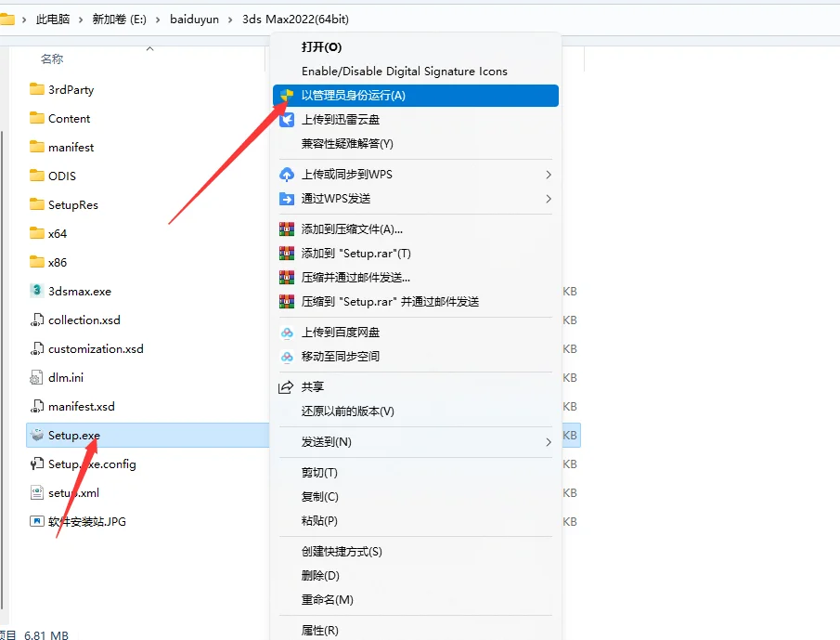Choose 以管理员身份运行(A)

(415, 96)
